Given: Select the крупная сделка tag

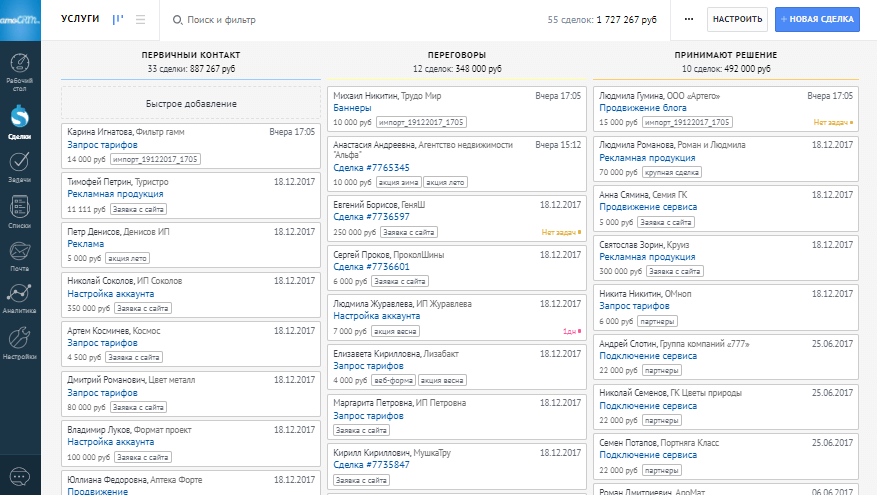Looking at the screenshot, I should (x=672, y=172).
